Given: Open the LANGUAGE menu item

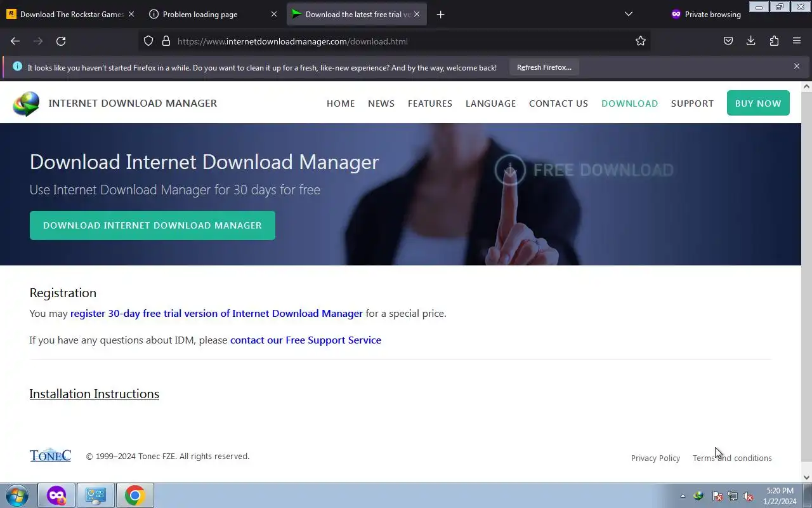Looking at the screenshot, I should (491, 104).
